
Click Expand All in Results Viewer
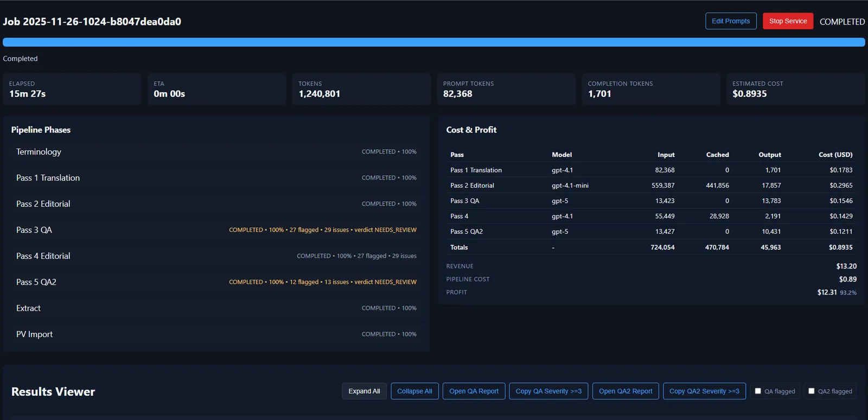364,391
